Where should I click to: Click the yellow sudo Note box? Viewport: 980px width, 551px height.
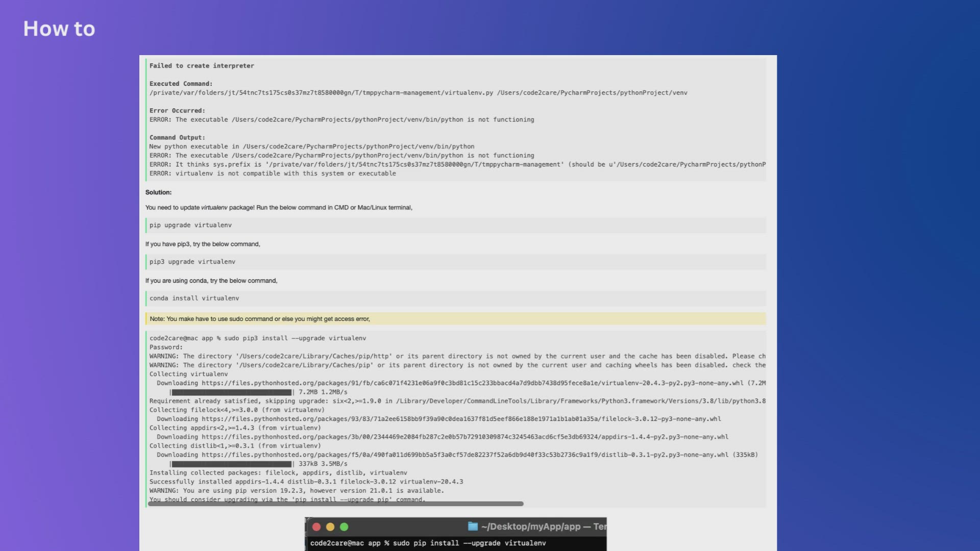[455, 319]
